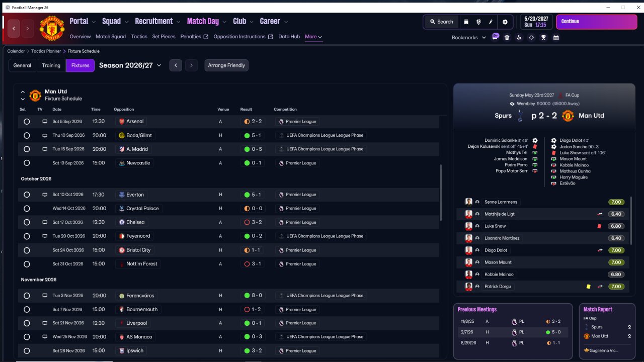Click the Man Utd badge in fixture schedule header
Image resolution: width=644 pixels, height=362 pixels.
point(35,95)
